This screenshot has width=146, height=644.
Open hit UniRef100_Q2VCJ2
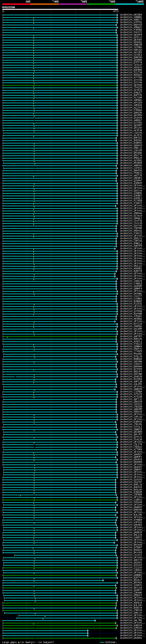tap(131, 37)
